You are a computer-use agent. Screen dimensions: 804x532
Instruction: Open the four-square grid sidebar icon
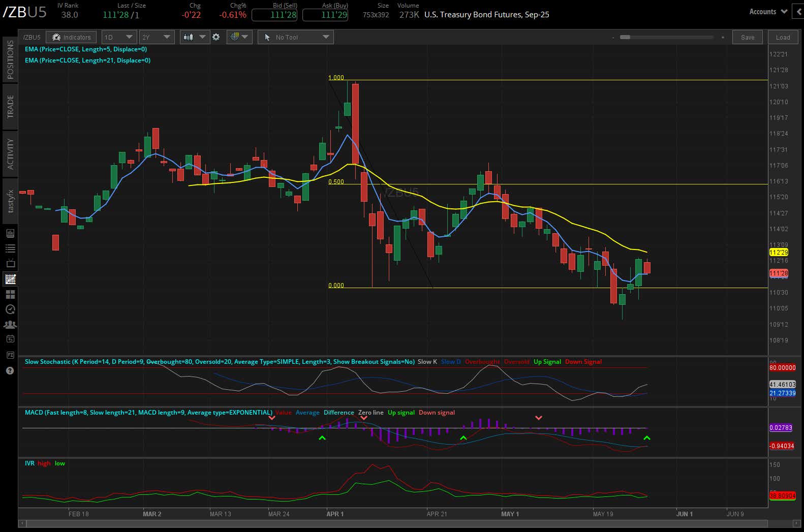[10, 294]
